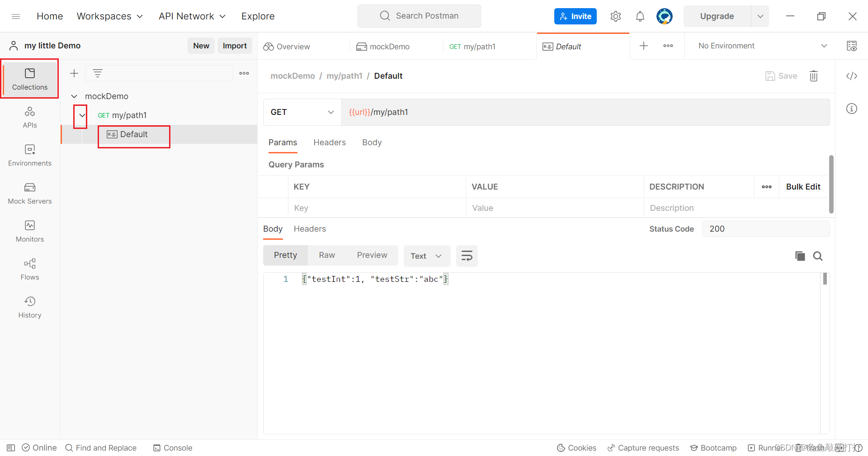Switch response view to Raw
Viewport: 868px width, 456px height.
coord(327,255)
